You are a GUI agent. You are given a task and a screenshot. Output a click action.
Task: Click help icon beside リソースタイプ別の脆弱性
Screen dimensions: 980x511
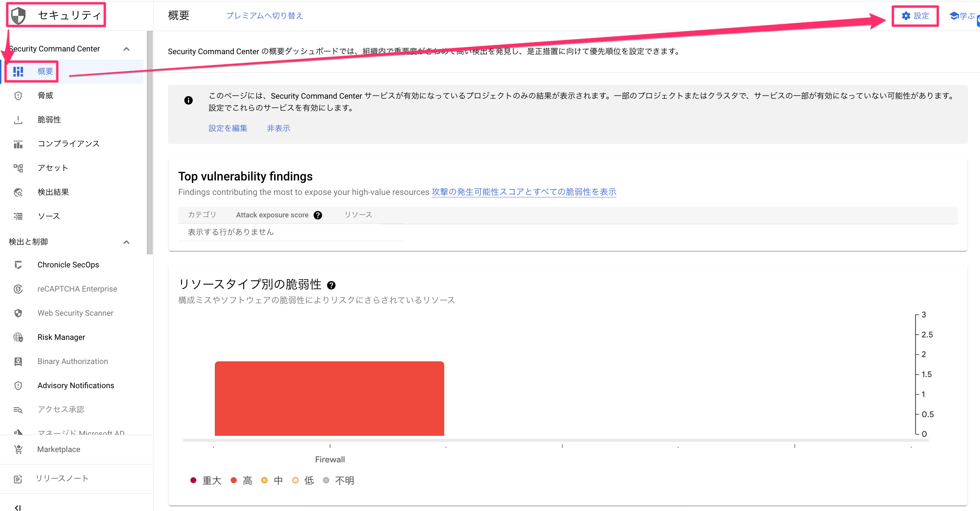click(x=331, y=285)
